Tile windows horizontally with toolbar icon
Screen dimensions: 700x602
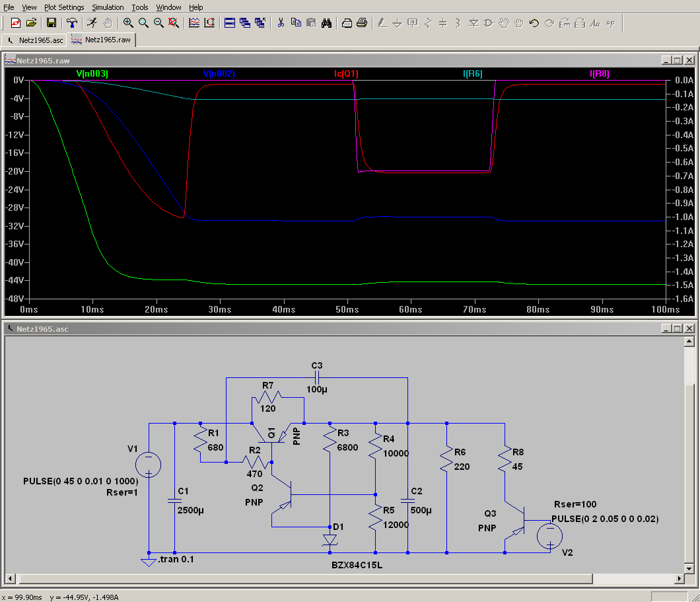230,22
